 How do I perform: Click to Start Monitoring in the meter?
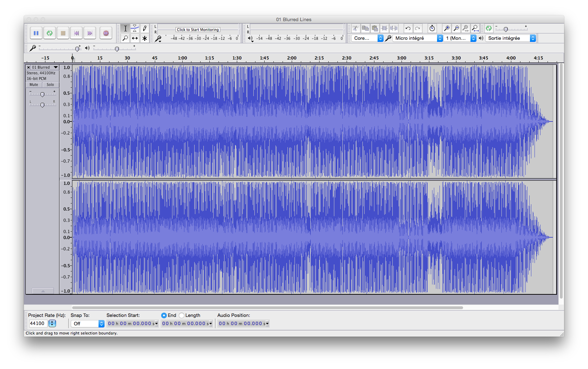(197, 30)
